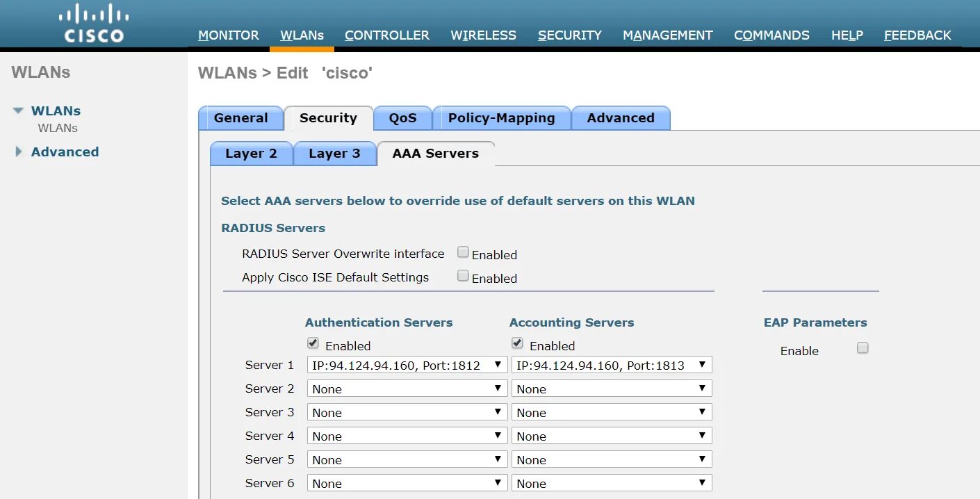Expand the Advanced sidebar section
Screen dimensions: 980x499
tap(19, 152)
